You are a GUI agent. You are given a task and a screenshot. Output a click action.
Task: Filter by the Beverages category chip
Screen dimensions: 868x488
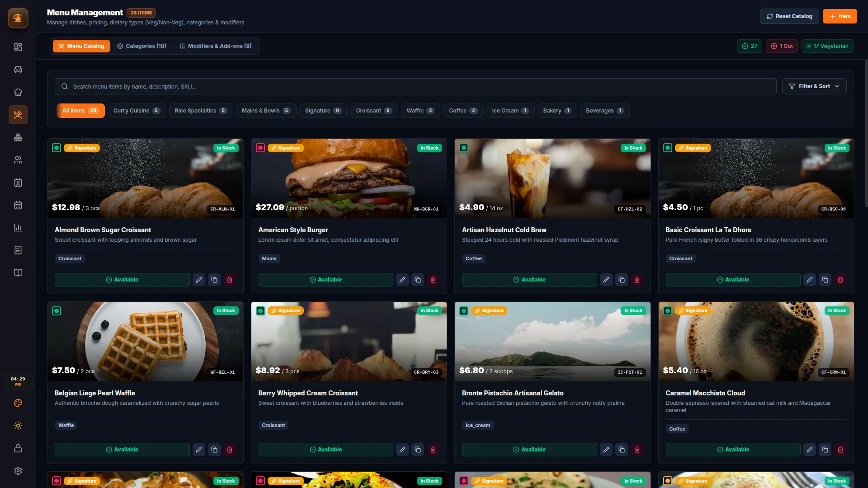point(604,111)
